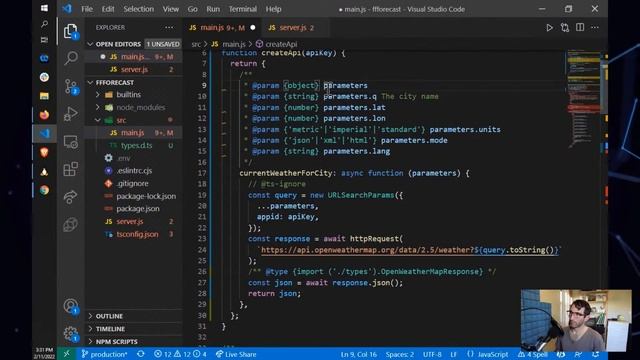Open Explorer panel Views and More Actions ellipsis
Image resolution: width=640 pixels, height=360 pixels.
[169, 27]
